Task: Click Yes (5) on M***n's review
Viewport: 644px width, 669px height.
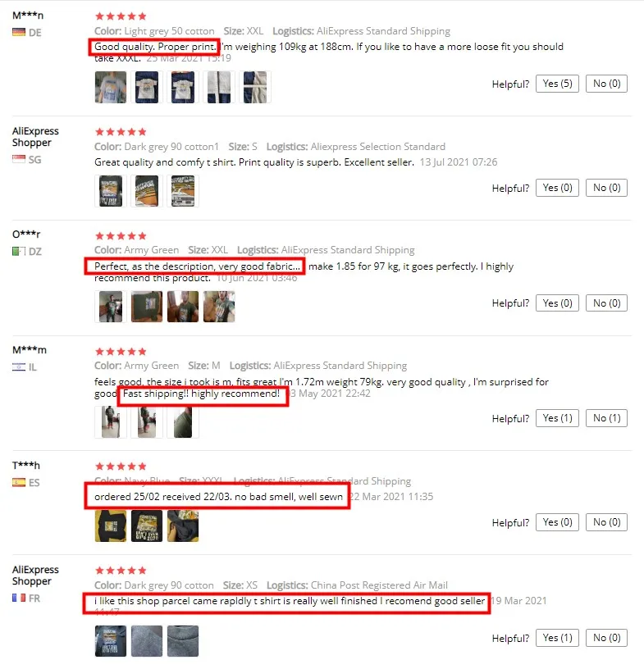Action: (557, 84)
